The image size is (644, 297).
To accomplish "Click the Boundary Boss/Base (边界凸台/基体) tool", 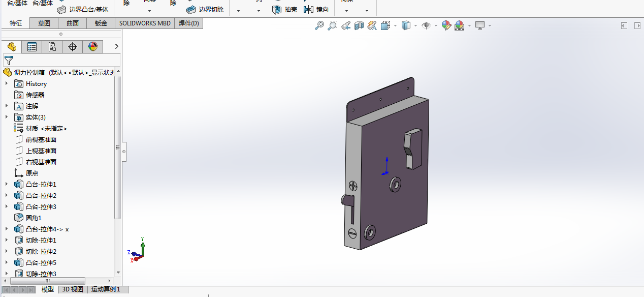I will [82, 10].
